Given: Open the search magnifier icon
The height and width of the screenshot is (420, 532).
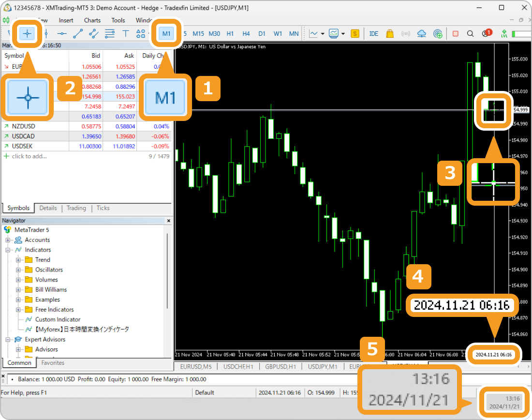Looking at the screenshot, I should 470,33.
